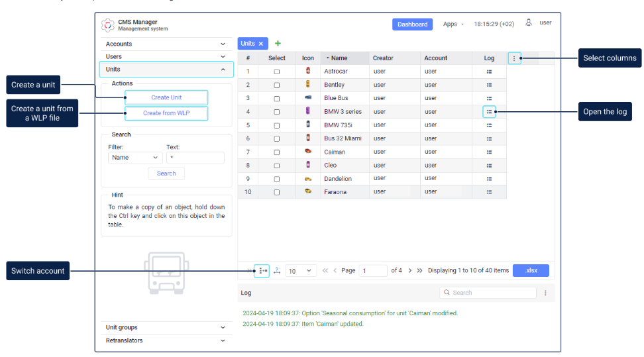The width and height of the screenshot is (644, 357).
Task: Click the Dandelion unit name
Action: pyautogui.click(x=338, y=179)
